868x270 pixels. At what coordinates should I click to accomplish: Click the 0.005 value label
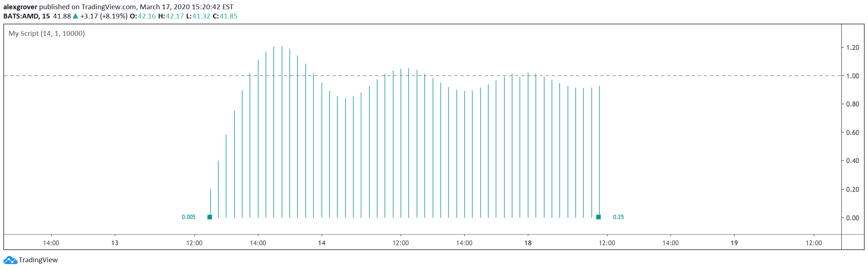tap(188, 217)
